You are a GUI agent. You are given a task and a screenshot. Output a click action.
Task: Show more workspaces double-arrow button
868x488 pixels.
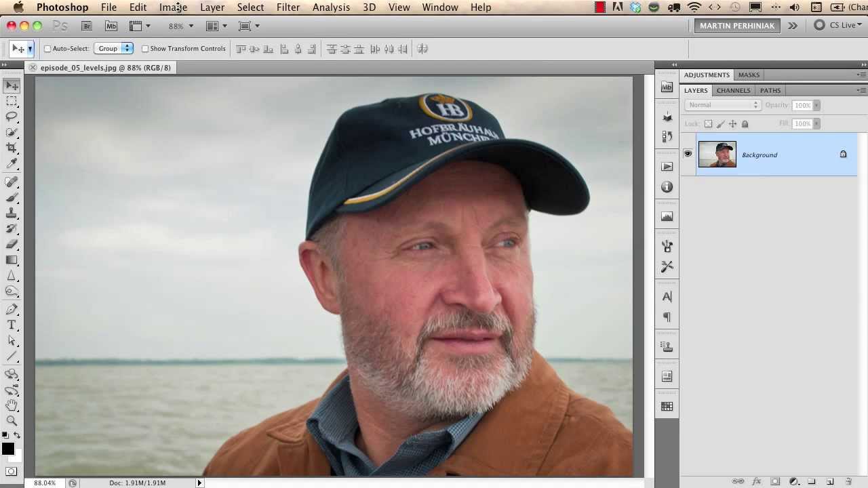793,26
